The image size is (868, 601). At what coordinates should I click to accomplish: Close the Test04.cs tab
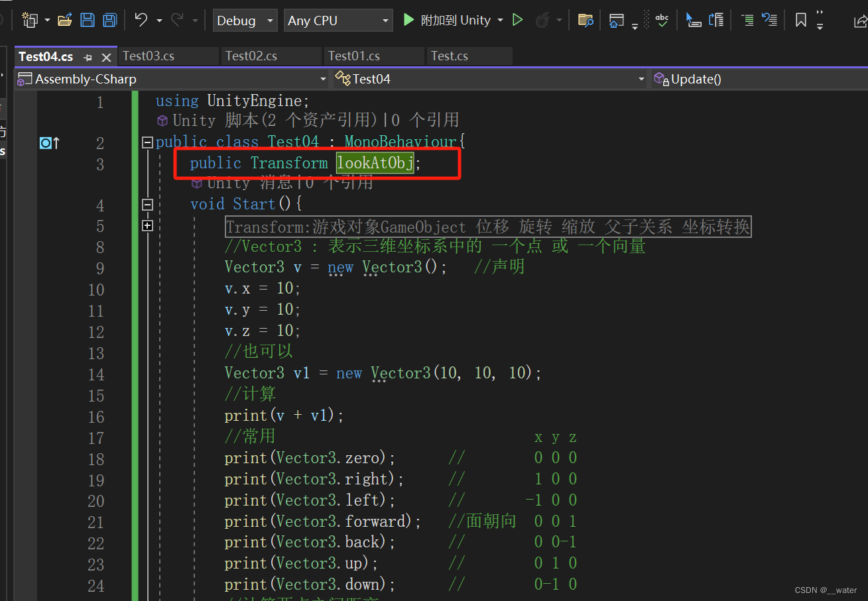click(x=106, y=58)
